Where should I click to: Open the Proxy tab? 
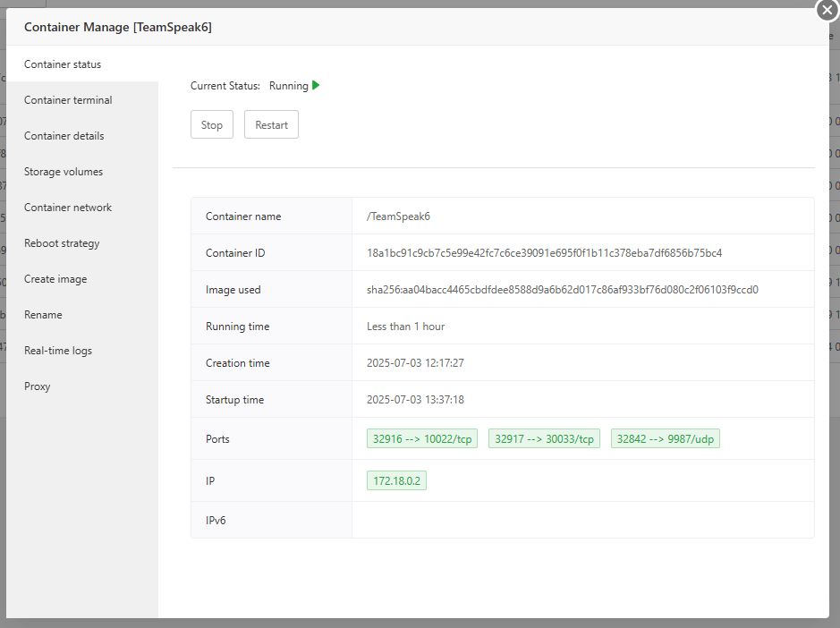(x=82, y=386)
